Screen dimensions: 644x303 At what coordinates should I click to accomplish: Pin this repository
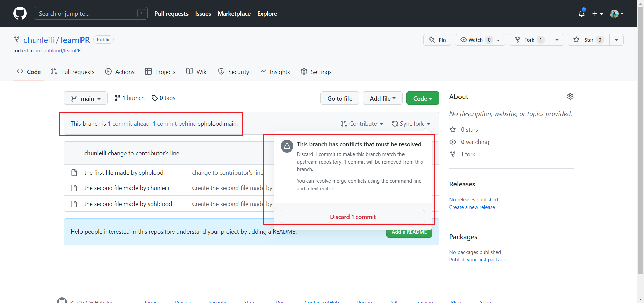tap(437, 40)
